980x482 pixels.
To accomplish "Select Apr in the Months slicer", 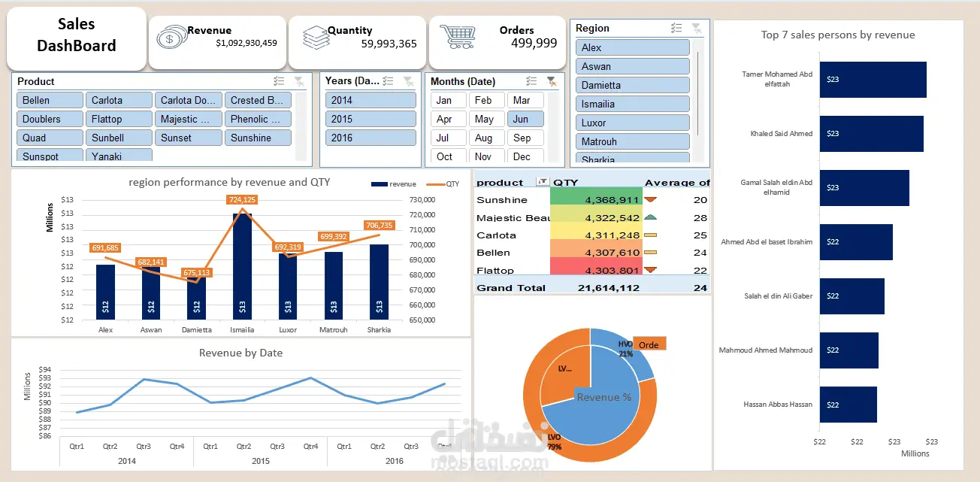I will (x=449, y=119).
